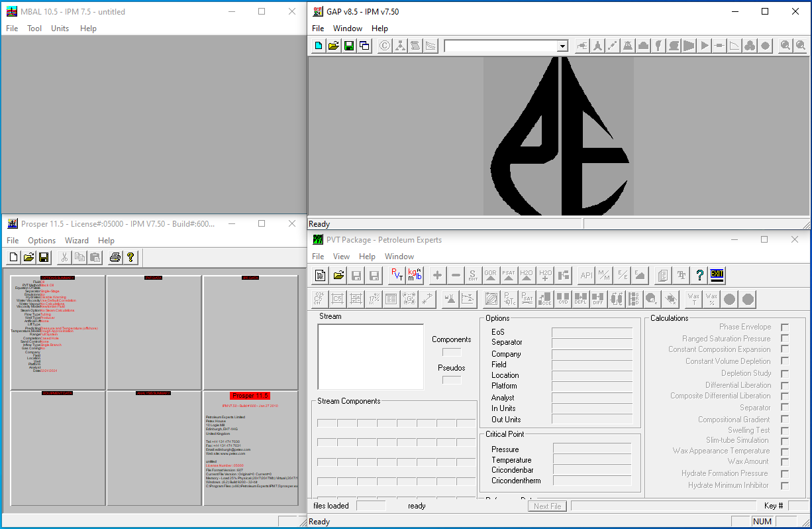Open Tool menu in MBAL window
This screenshot has height=529, width=812.
point(34,29)
